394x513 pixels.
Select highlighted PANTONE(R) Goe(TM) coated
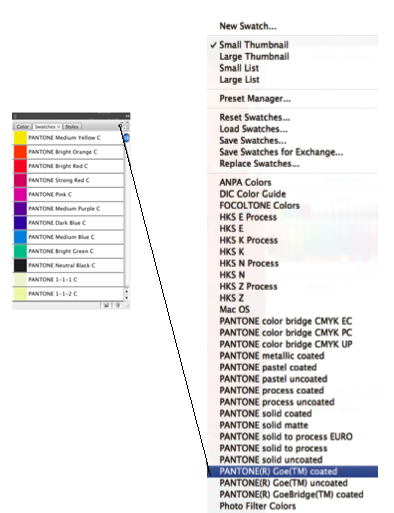(x=292, y=471)
